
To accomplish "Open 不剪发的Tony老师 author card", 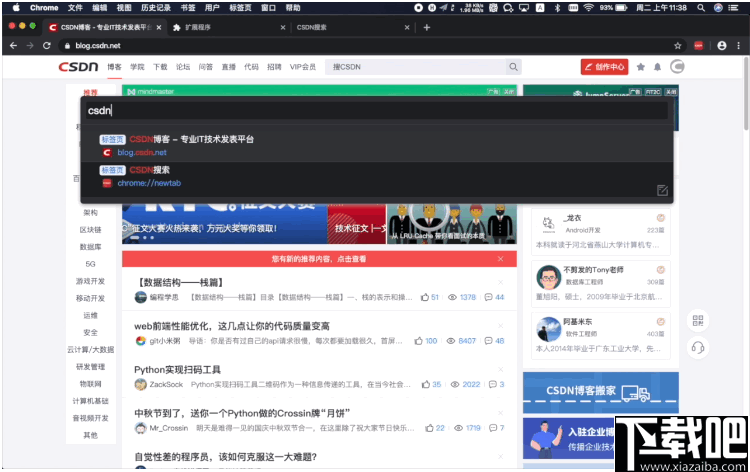I will click(601, 284).
